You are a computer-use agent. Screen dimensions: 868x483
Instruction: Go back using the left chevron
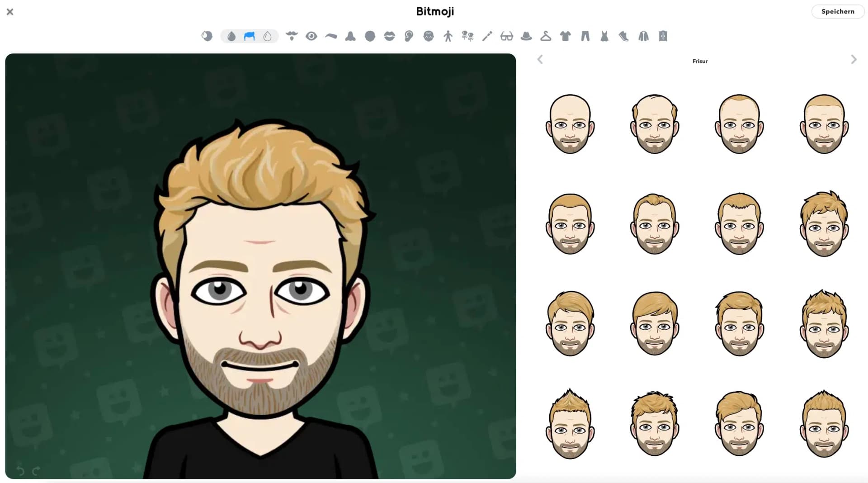click(540, 59)
